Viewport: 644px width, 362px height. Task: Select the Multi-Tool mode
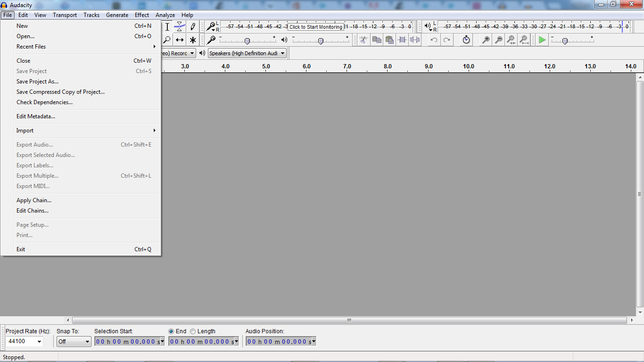tap(193, 40)
